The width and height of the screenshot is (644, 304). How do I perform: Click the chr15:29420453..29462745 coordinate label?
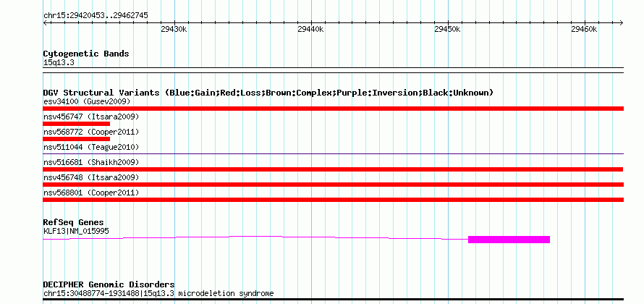coord(96,16)
